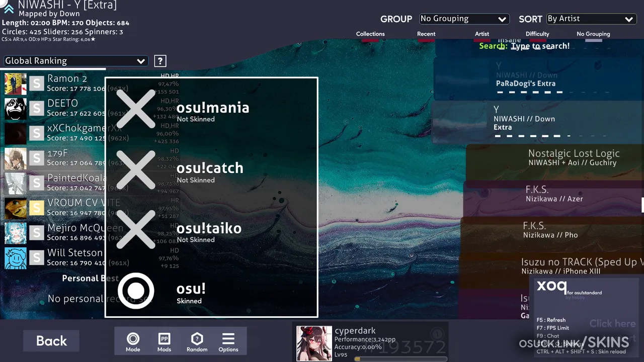The image size is (644, 362).
Task: Open beatmap Options menu
Action: (228, 342)
